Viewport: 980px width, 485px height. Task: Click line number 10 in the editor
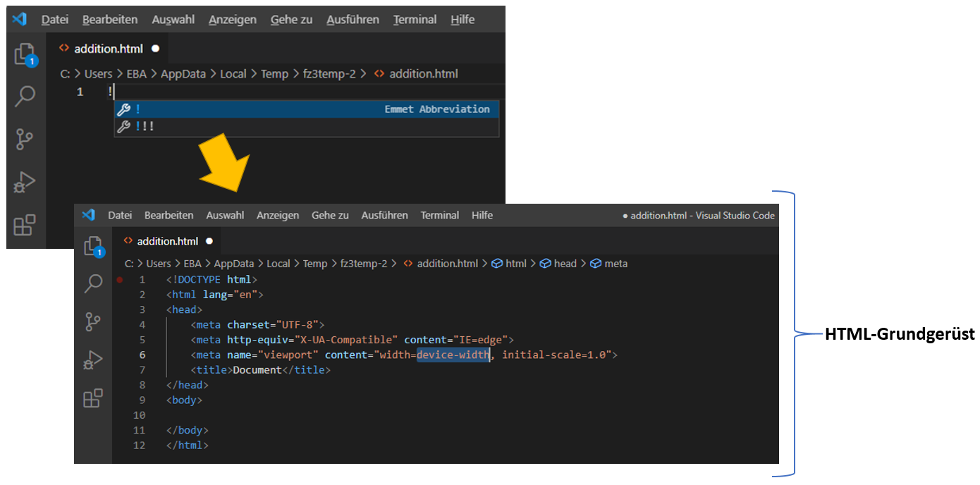coord(138,415)
